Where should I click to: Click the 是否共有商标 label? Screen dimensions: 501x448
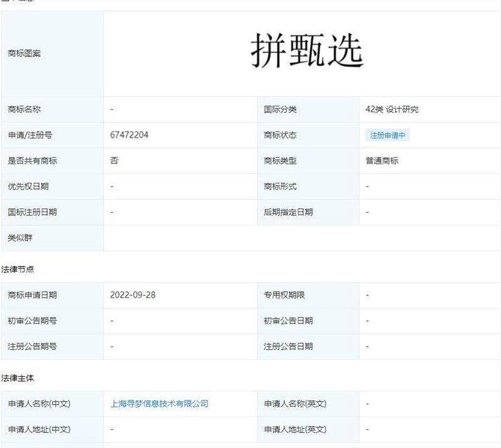pos(33,161)
